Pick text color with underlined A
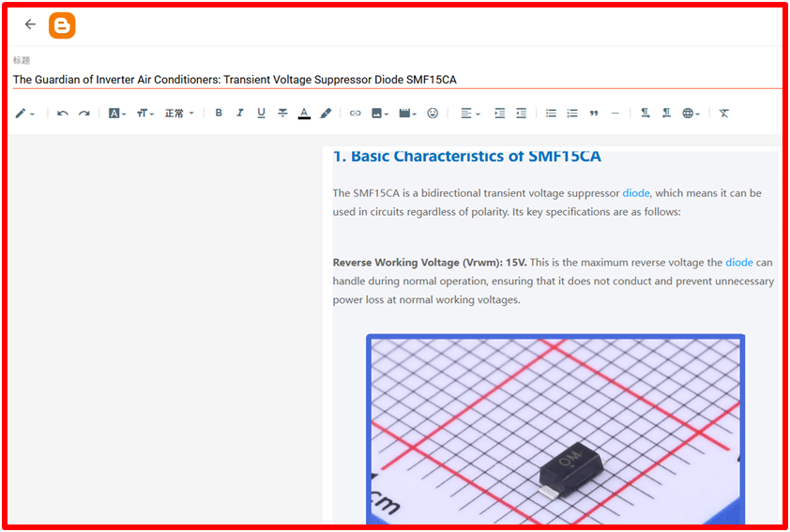The height and width of the screenshot is (532, 790). click(304, 114)
